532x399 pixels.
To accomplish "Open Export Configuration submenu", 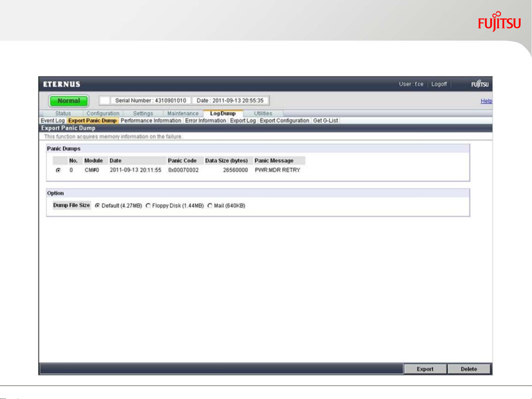I will (284, 121).
